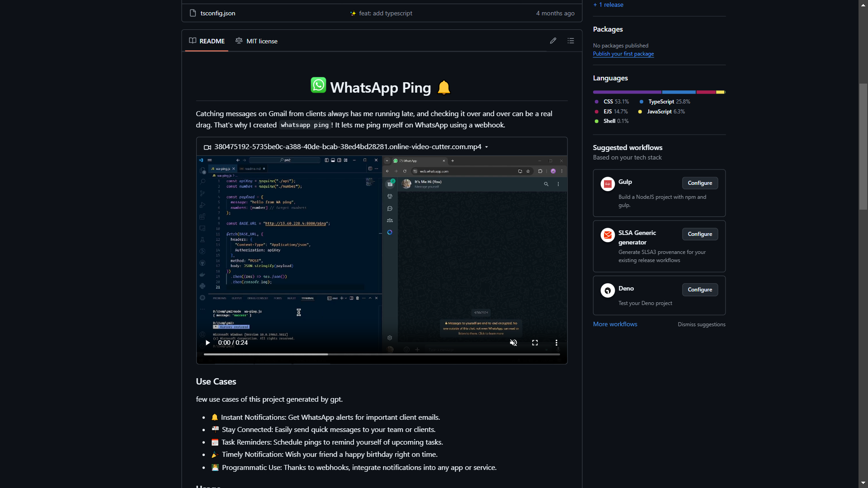Click the 4 months ago timestamp
This screenshot has height=488, width=868.
pos(555,13)
